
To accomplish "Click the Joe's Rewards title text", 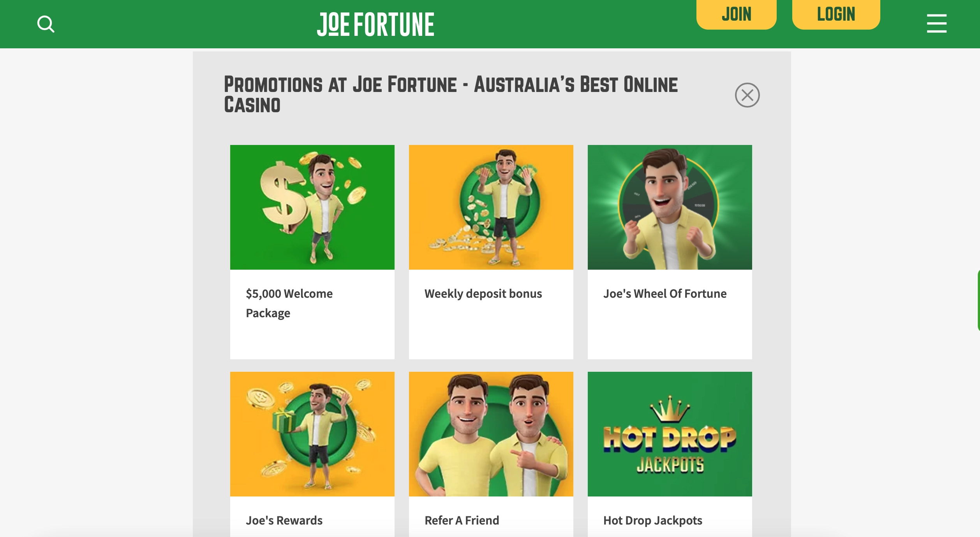I will pyautogui.click(x=284, y=520).
